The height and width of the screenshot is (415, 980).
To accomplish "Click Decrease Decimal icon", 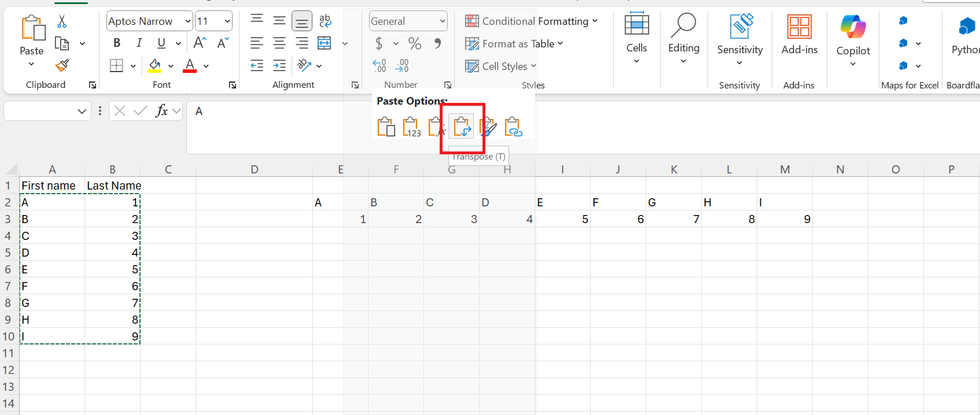I will click(402, 65).
